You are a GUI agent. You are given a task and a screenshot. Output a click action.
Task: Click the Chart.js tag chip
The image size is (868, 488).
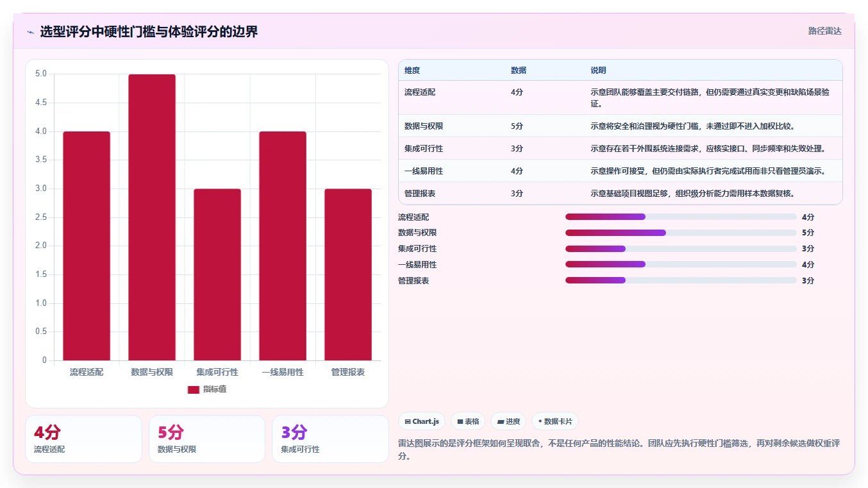[x=422, y=421]
